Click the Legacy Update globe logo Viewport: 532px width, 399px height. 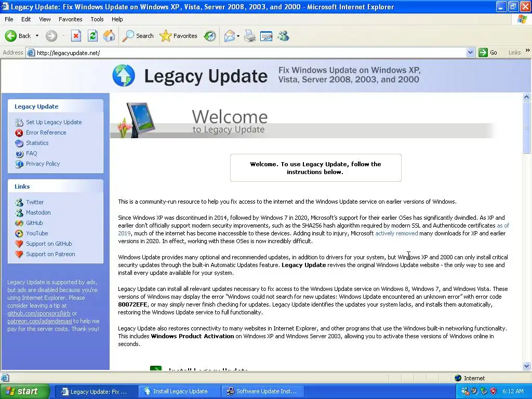[x=124, y=75]
